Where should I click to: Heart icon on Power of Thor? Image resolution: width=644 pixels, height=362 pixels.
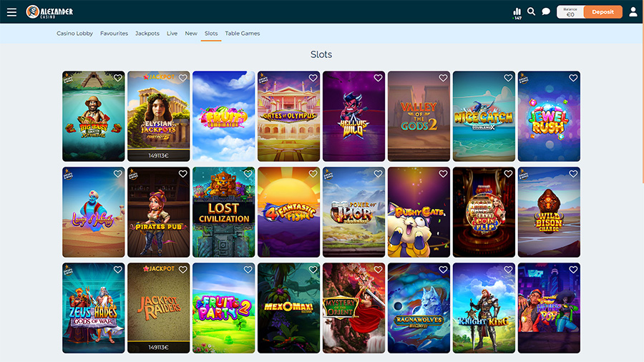click(x=378, y=174)
